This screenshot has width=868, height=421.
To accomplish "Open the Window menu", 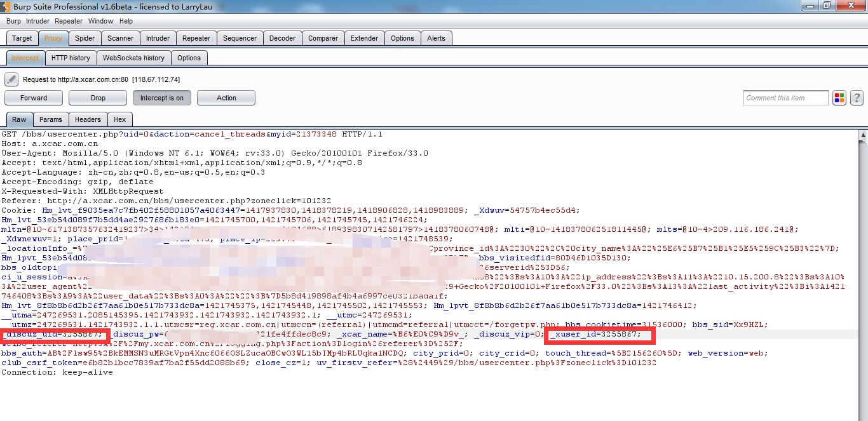I will [x=101, y=21].
